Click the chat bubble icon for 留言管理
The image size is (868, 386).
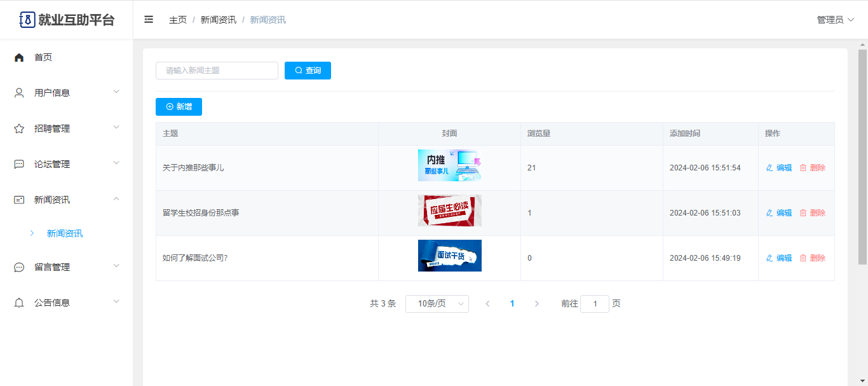click(19, 267)
